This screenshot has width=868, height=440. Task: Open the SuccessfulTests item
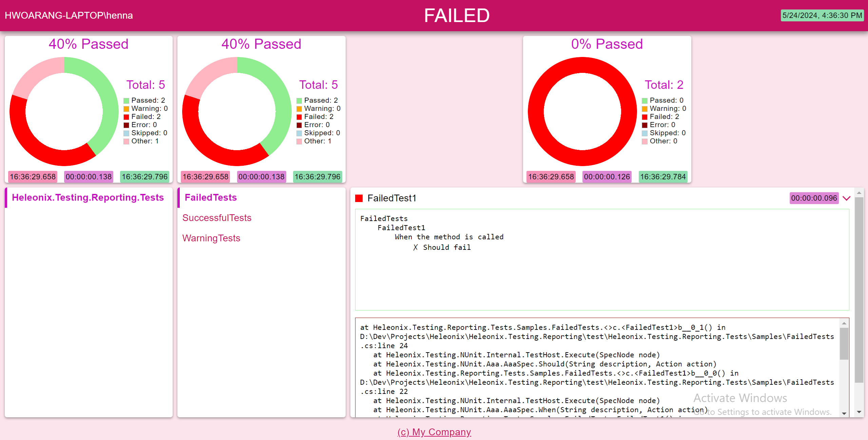click(217, 218)
